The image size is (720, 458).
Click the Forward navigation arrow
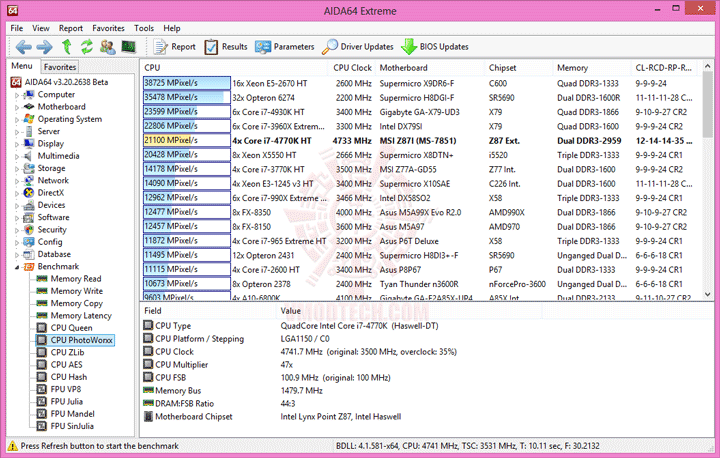tap(45, 47)
